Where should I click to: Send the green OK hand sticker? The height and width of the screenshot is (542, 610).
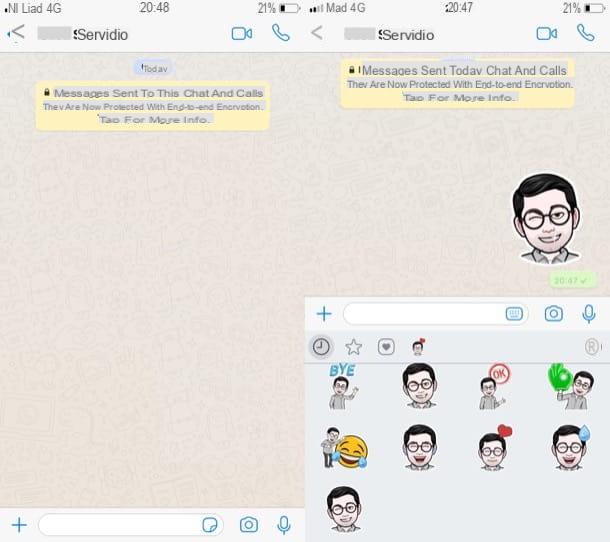coord(571,386)
